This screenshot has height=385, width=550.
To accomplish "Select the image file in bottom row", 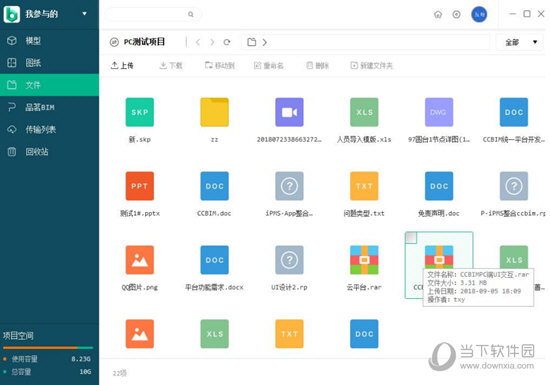I will 140,334.
